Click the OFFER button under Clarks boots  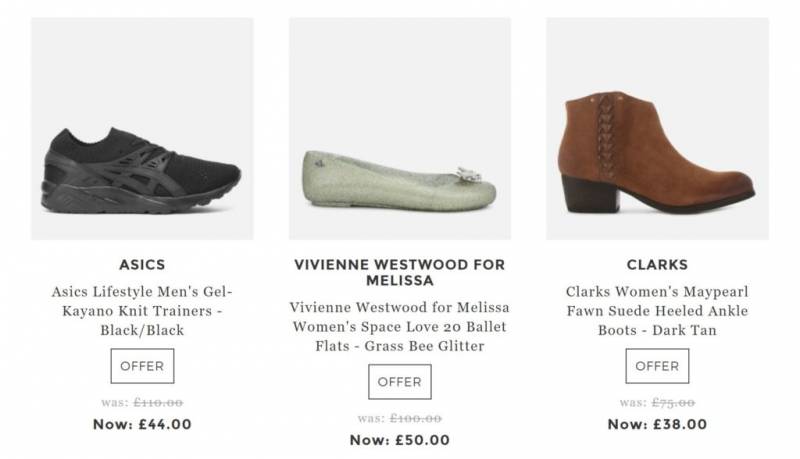(657, 366)
